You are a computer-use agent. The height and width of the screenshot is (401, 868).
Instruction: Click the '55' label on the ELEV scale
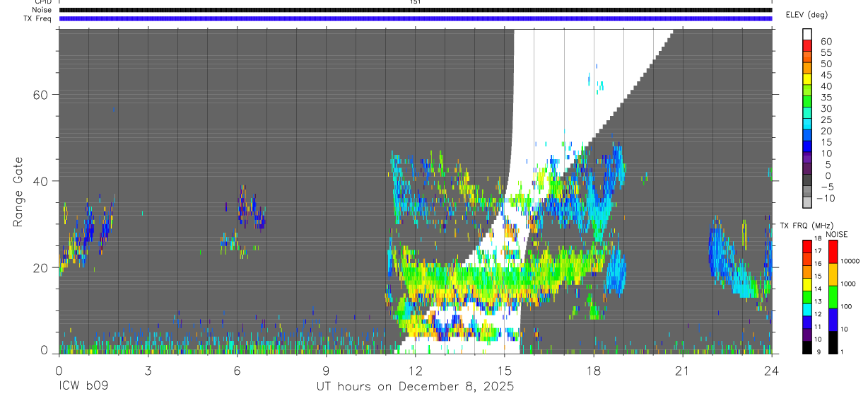(x=826, y=53)
